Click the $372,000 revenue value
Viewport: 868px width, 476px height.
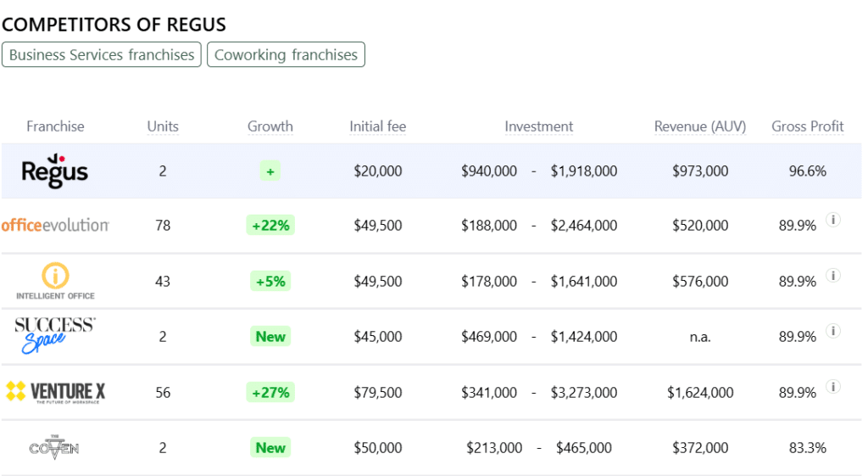[700, 447]
